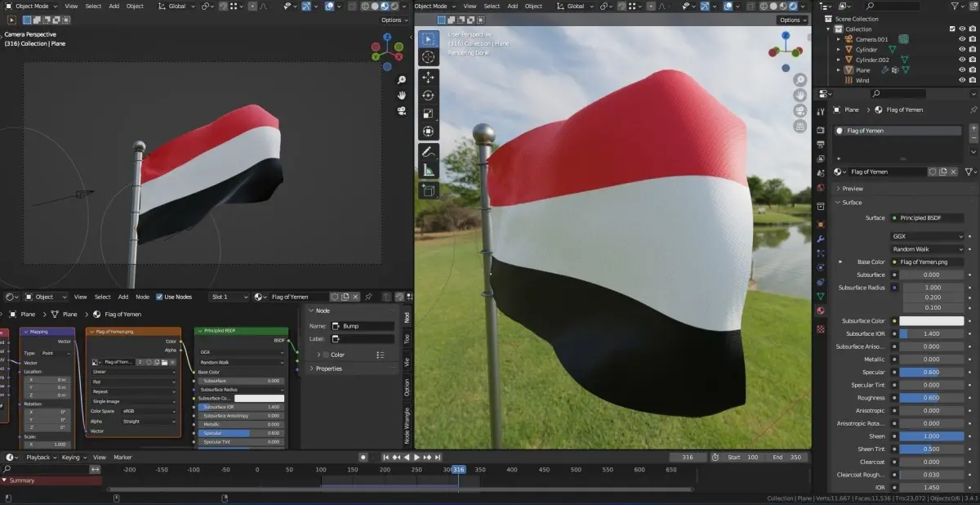Screen dimensions: 980x505
Task: Click the hand pan icon in right viewport
Action: point(801,96)
